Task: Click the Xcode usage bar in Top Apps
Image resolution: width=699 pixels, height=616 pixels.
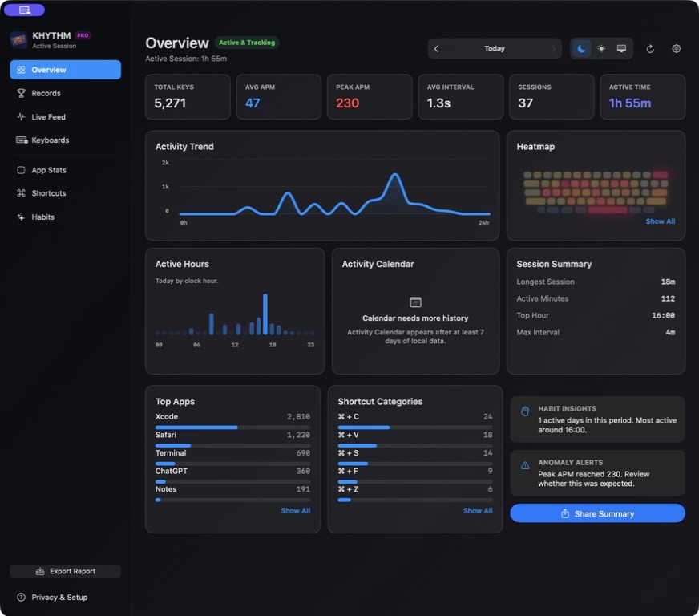Action: 232,428
